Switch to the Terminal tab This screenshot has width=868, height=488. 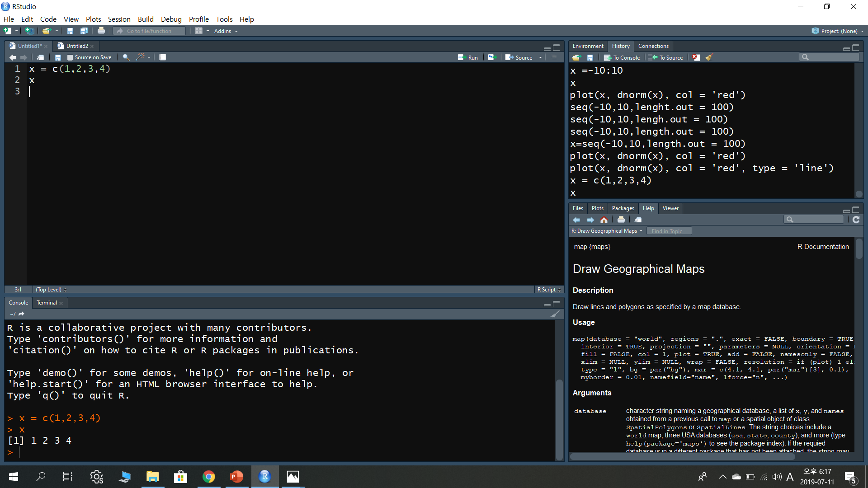(x=47, y=303)
